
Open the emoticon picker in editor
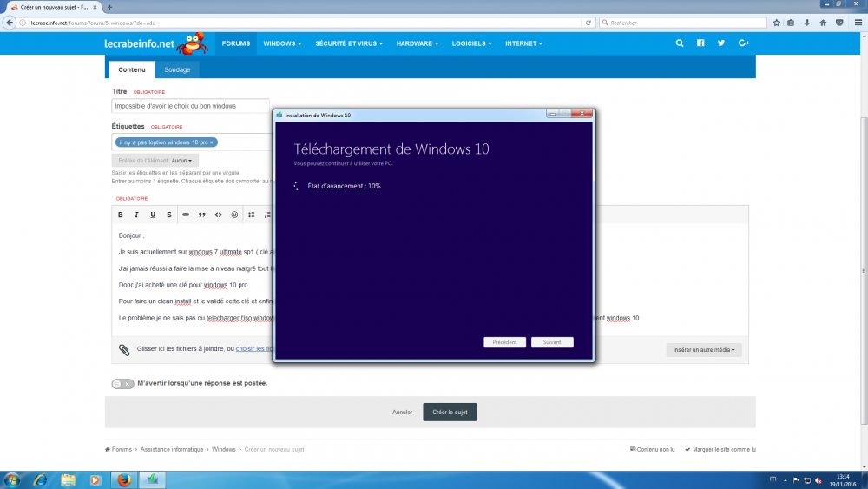coord(234,215)
